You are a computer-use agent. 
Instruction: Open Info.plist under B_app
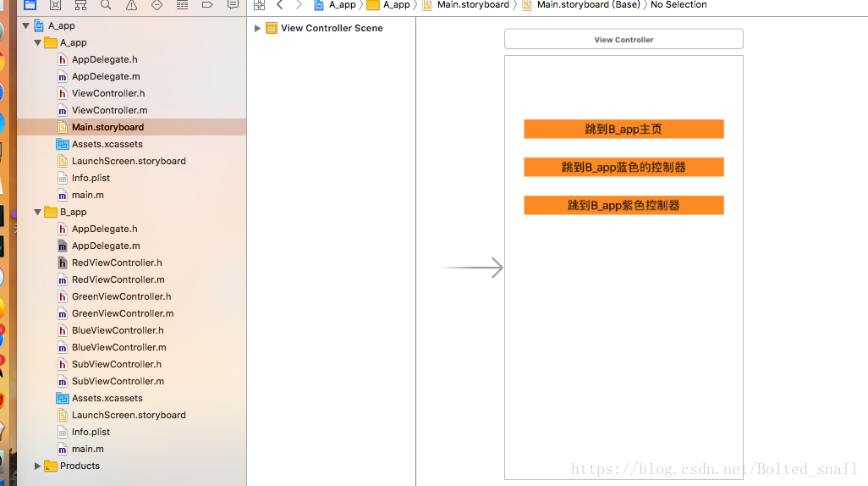[x=91, y=433]
